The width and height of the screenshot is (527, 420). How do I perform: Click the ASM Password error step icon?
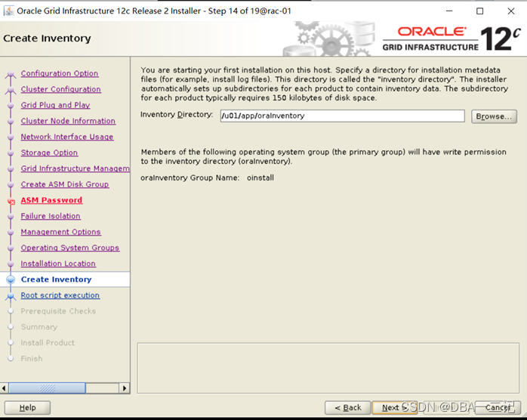coord(11,202)
